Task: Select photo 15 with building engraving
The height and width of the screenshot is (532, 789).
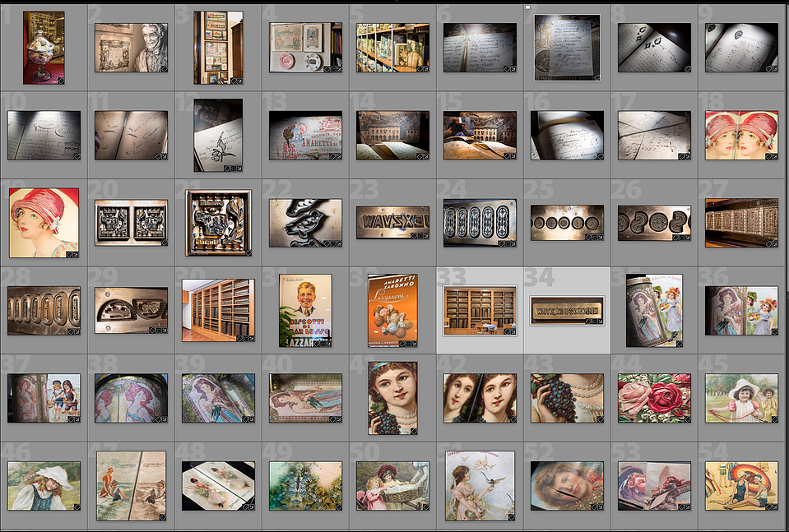Action: (x=480, y=136)
